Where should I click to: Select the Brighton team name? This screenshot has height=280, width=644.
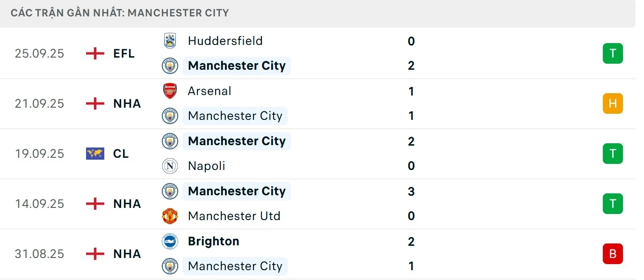point(213,241)
